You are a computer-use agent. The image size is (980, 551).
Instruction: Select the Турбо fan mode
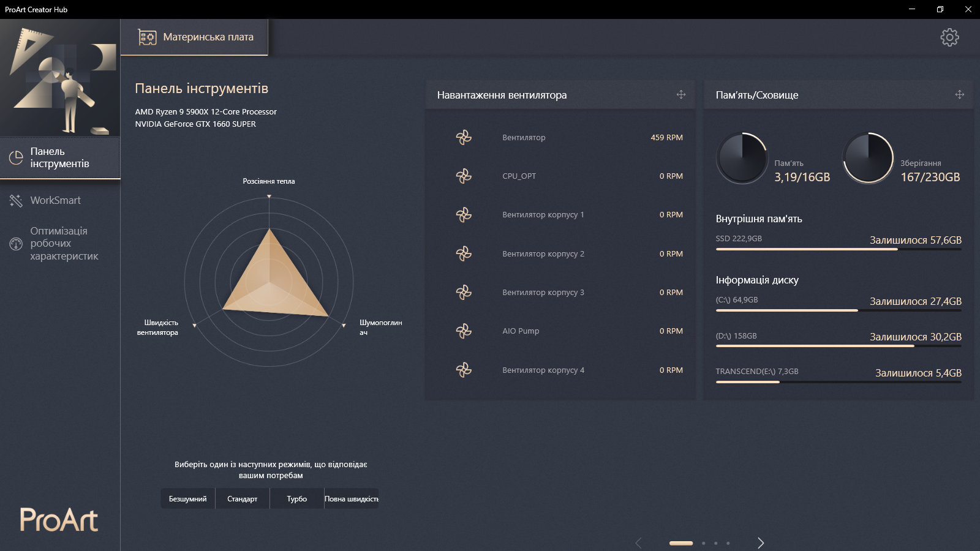(x=297, y=499)
